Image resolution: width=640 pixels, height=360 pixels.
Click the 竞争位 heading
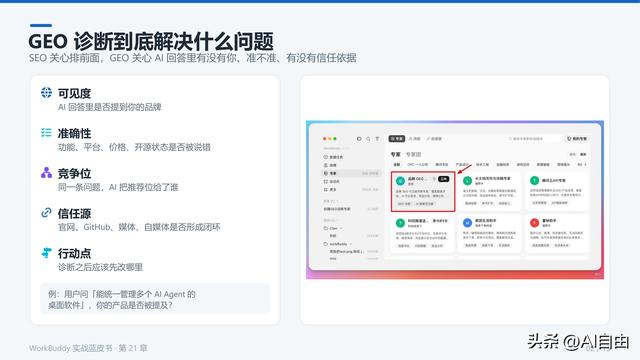[74, 173]
